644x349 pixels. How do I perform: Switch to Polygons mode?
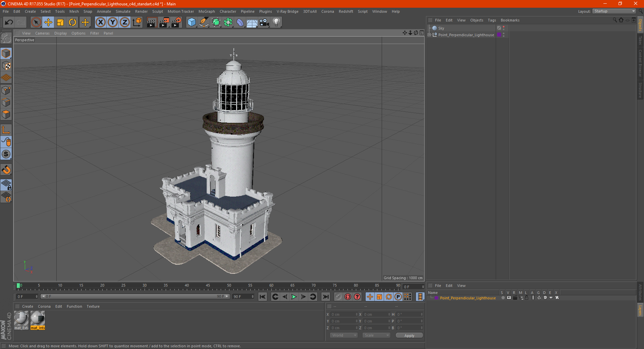(6, 114)
